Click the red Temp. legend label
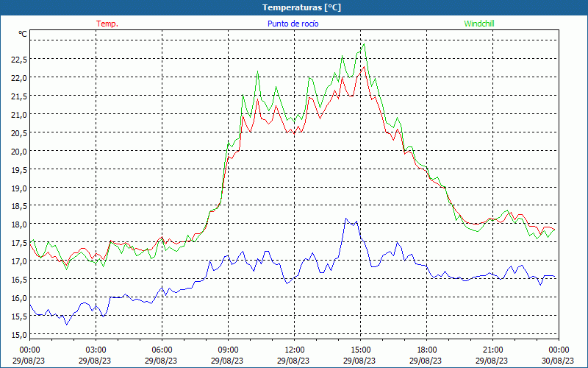Screen dimensions: 588x368 click(x=107, y=24)
